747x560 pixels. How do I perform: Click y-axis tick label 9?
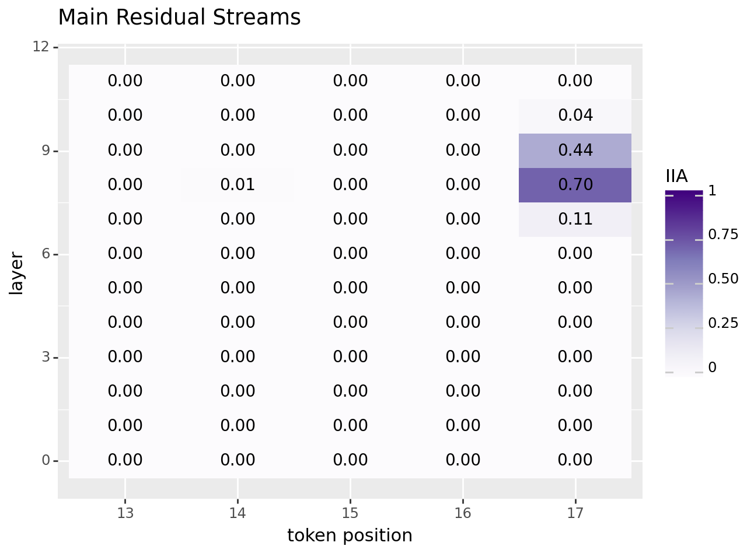click(x=45, y=150)
